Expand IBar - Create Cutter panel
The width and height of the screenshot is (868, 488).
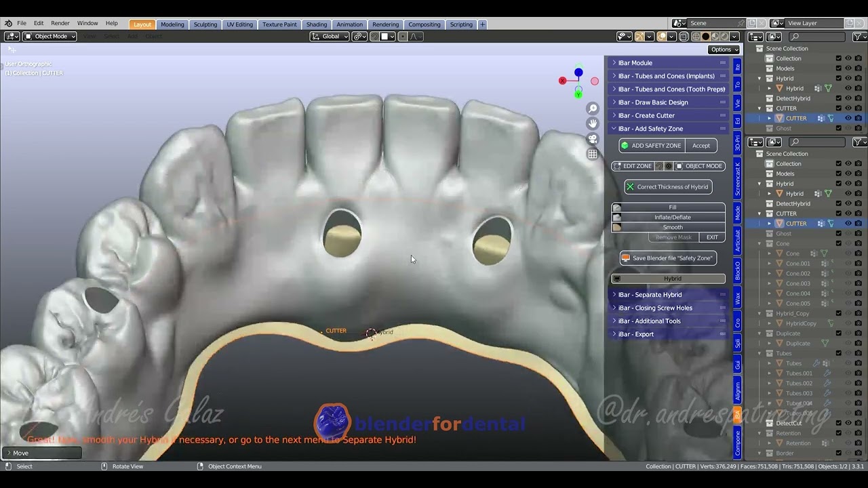[x=669, y=115]
